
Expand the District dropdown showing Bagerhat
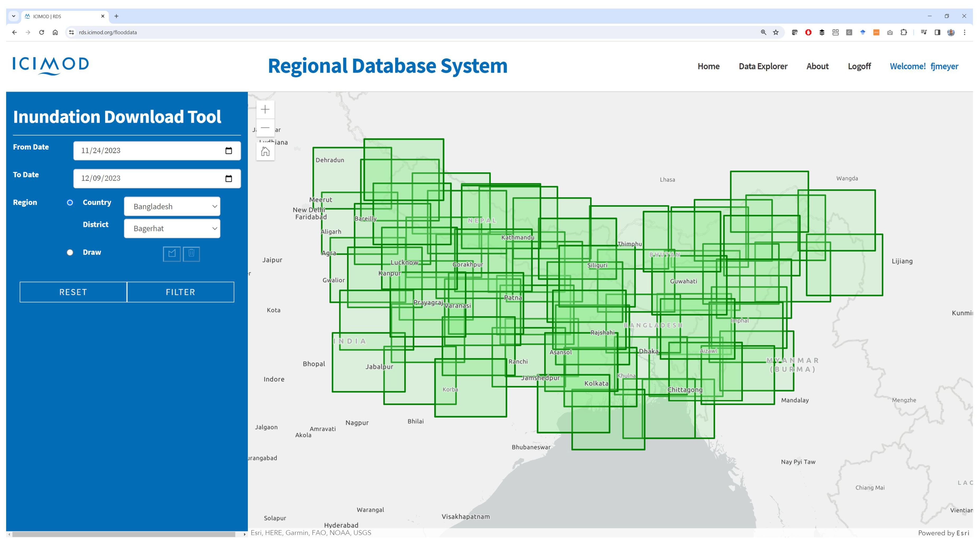click(x=172, y=229)
